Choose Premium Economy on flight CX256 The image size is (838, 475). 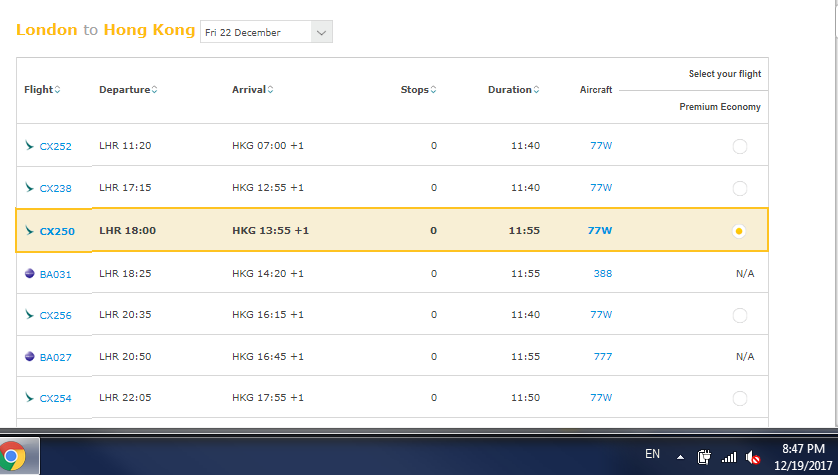tap(739, 315)
